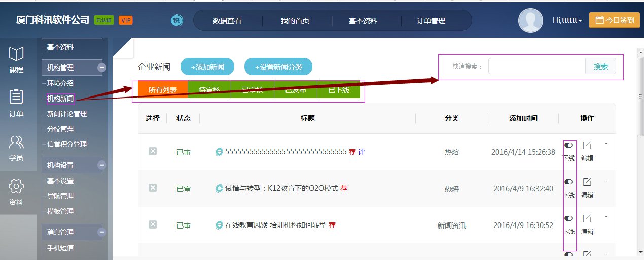The image size is (644, 260).
Task: Collapse the 机构设置 menu section
Action: click(102, 165)
